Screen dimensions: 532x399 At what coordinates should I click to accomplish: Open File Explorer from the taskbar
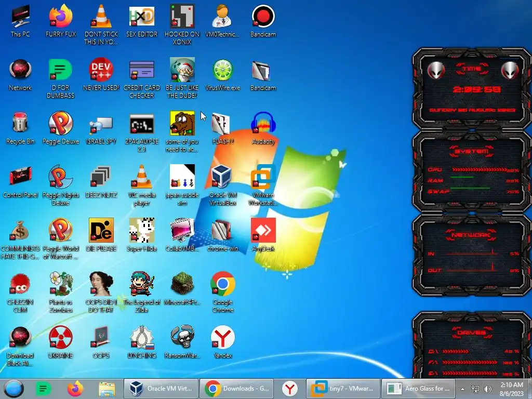pyautogui.click(x=107, y=389)
